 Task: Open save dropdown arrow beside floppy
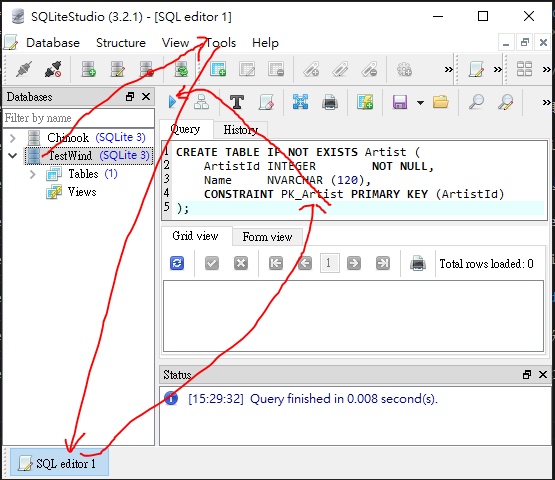point(420,103)
